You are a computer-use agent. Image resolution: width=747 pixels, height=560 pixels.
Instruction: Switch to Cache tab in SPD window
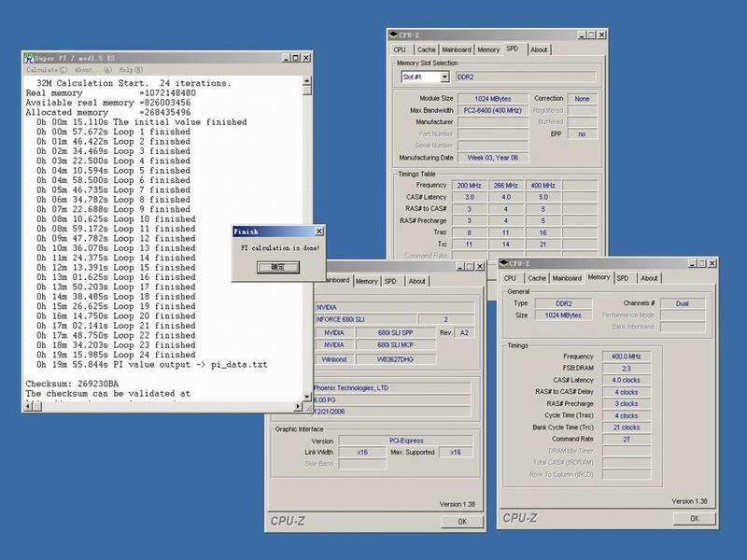tap(427, 49)
